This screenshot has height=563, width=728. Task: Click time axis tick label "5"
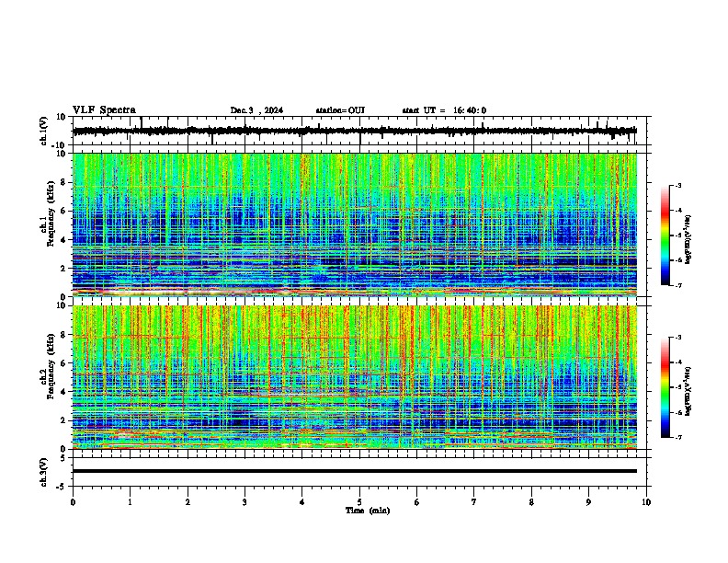click(x=359, y=502)
